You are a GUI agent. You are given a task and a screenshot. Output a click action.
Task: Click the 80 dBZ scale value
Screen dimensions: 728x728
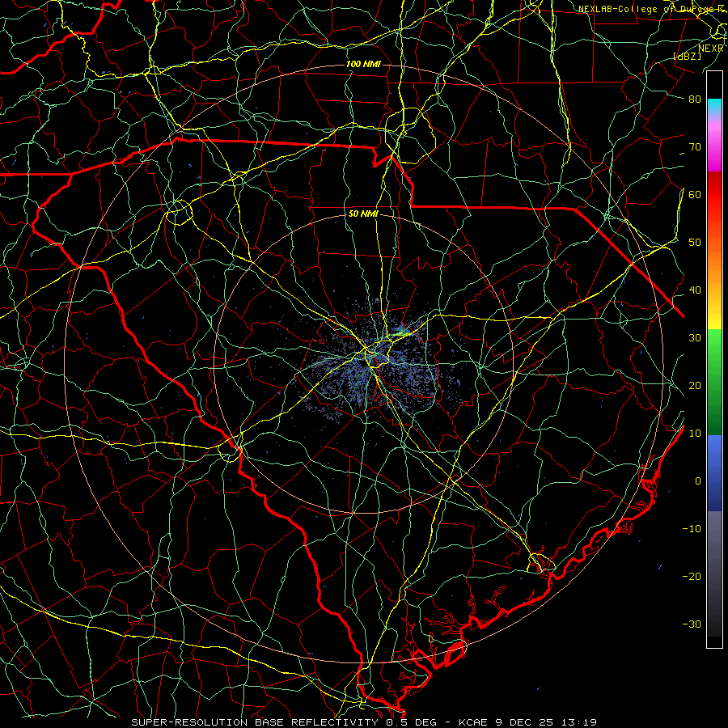pyautogui.click(x=695, y=99)
